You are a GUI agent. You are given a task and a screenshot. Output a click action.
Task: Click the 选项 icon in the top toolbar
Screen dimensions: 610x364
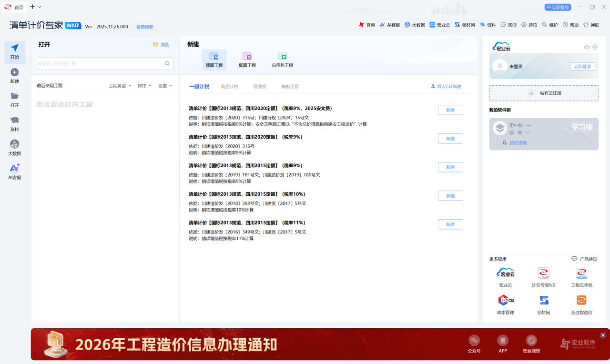tap(529, 24)
